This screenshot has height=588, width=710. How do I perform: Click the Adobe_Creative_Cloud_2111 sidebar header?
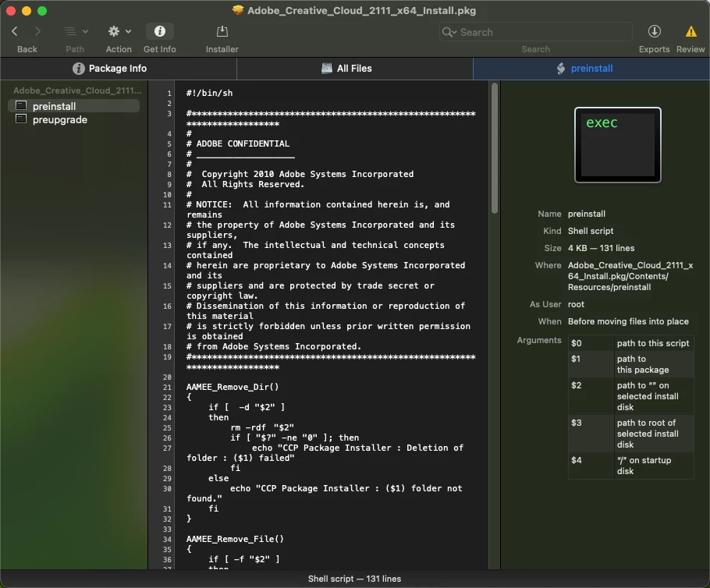tap(77, 90)
